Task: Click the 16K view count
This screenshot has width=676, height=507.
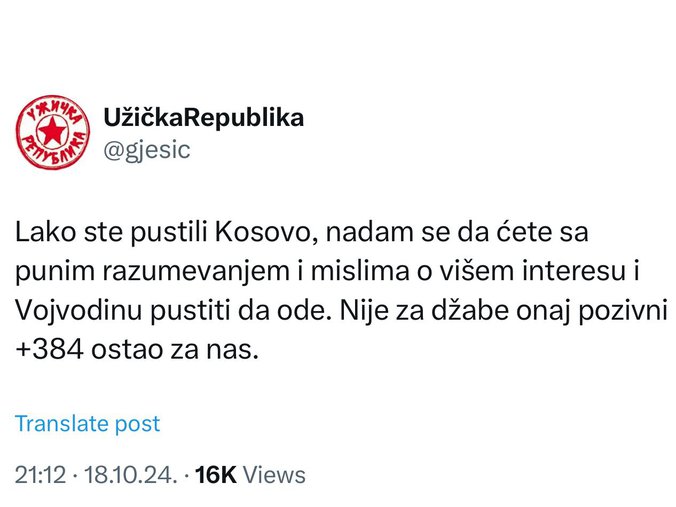Action: (216, 474)
